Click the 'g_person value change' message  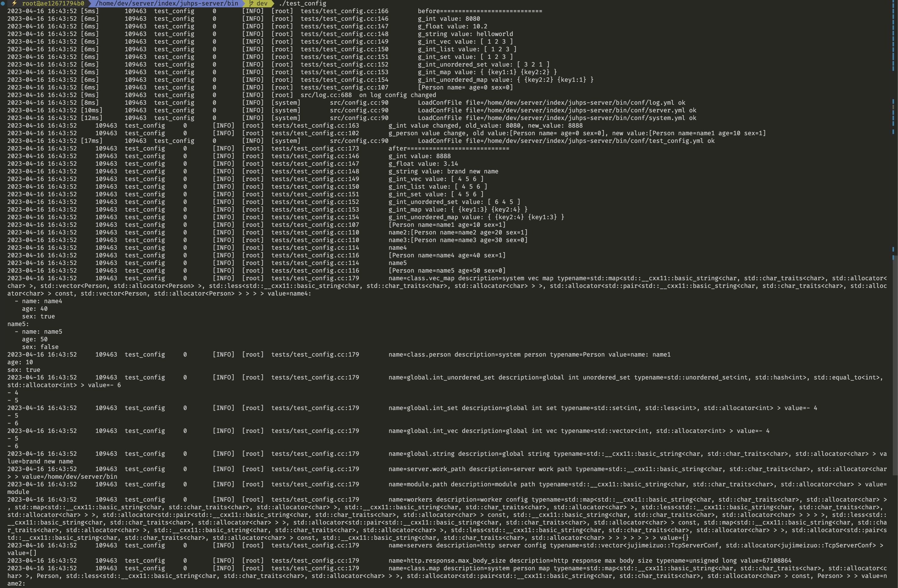pyautogui.click(x=577, y=133)
